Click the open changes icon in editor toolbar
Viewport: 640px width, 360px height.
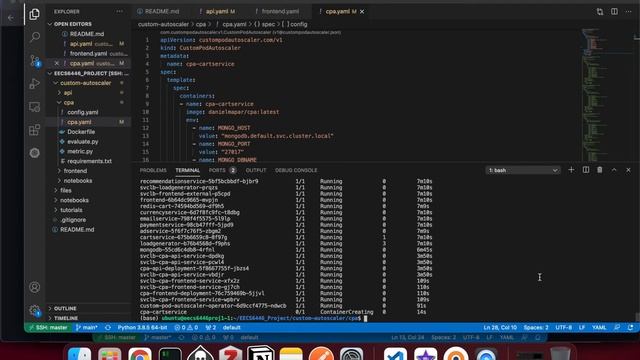click(600, 11)
